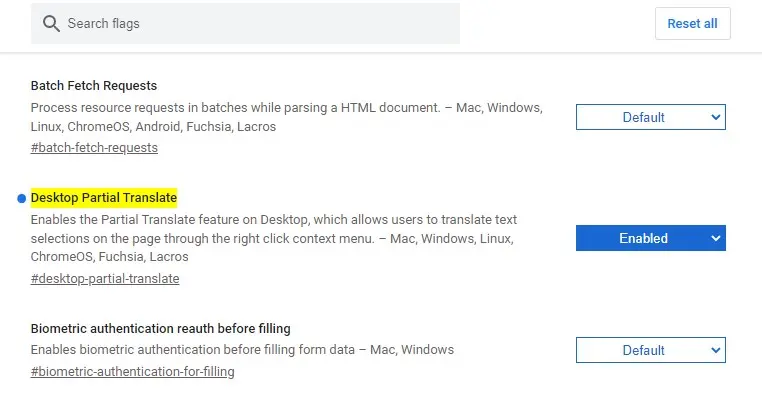
Task: Click the Reset all button
Action: click(692, 23)
